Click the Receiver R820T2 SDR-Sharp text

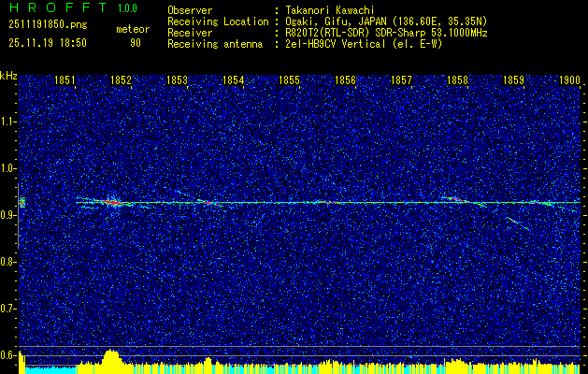coord(387,33)
